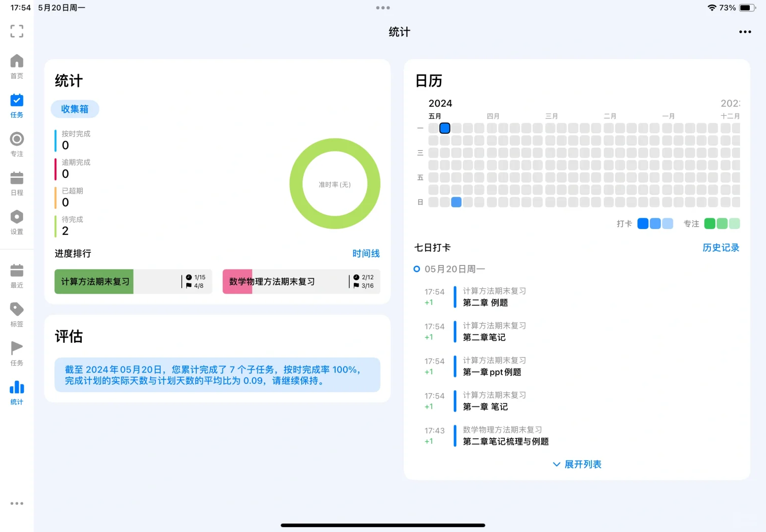Image resolution: width=766 pixels, height=532 pixels.
Task: Select the 最近 recent icon
Action: 16,274
